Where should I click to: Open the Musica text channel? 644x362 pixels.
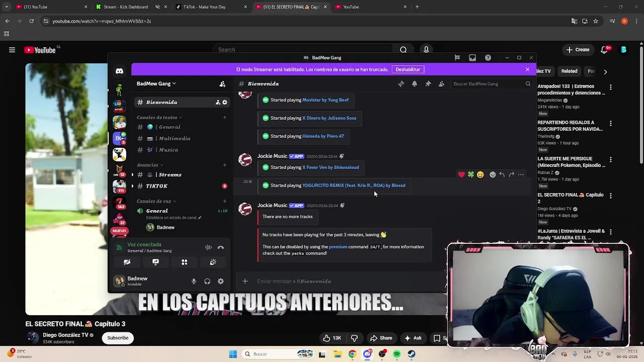pos(181,150)
